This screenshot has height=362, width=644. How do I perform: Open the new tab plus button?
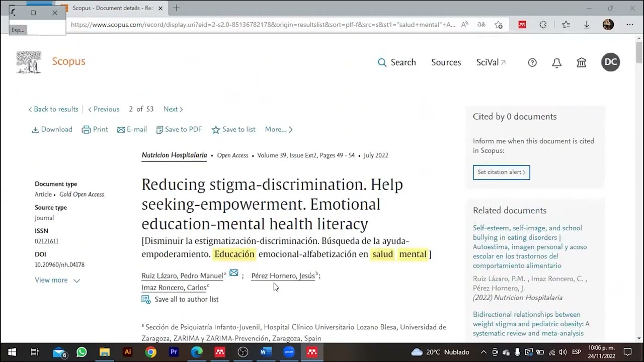coord(176,8)
